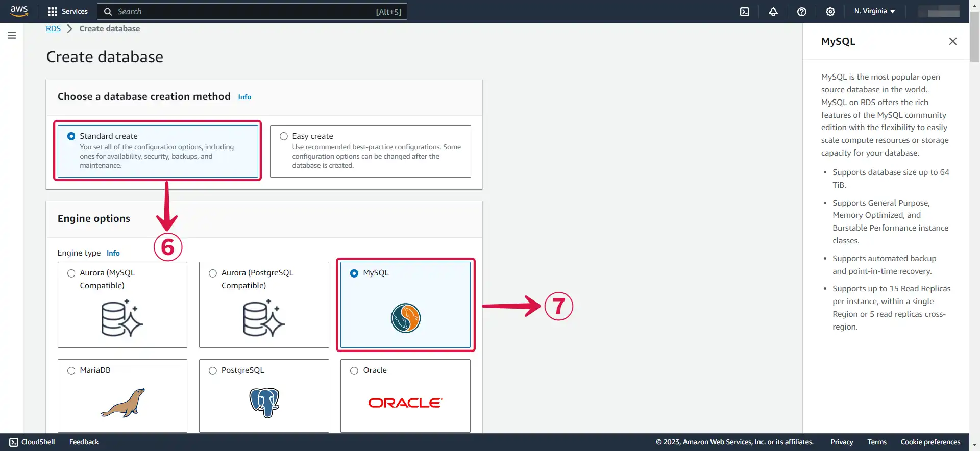This screenshot has height=451, width=980.
Task: Click the Oracle logo
Action: 406,403
